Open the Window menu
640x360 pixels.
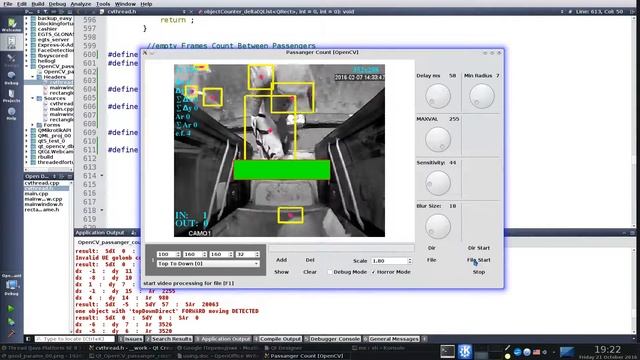click(x=125, y=4)
